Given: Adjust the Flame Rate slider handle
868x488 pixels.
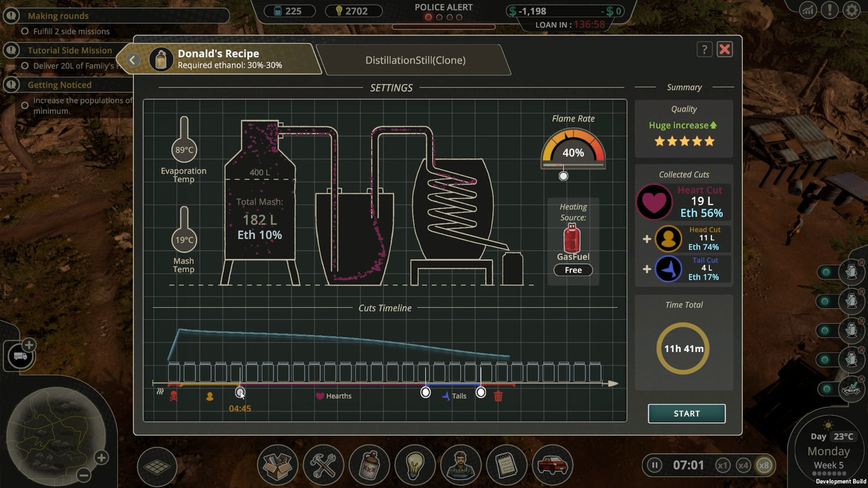Looking at the screenshot, I should (x=564, y=176).
